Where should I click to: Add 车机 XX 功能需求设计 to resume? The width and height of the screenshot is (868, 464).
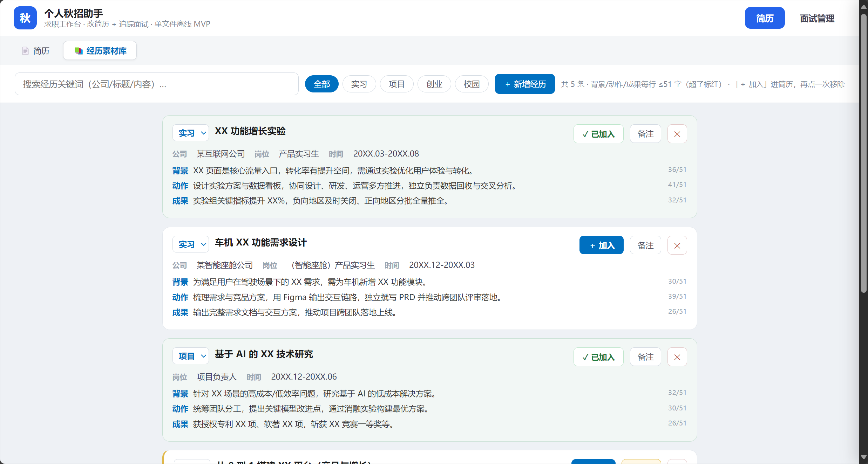[x=601, y=245]
